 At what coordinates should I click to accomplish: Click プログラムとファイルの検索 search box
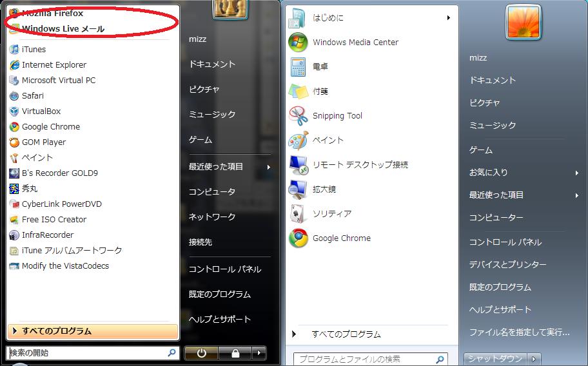tap(371, 360)
